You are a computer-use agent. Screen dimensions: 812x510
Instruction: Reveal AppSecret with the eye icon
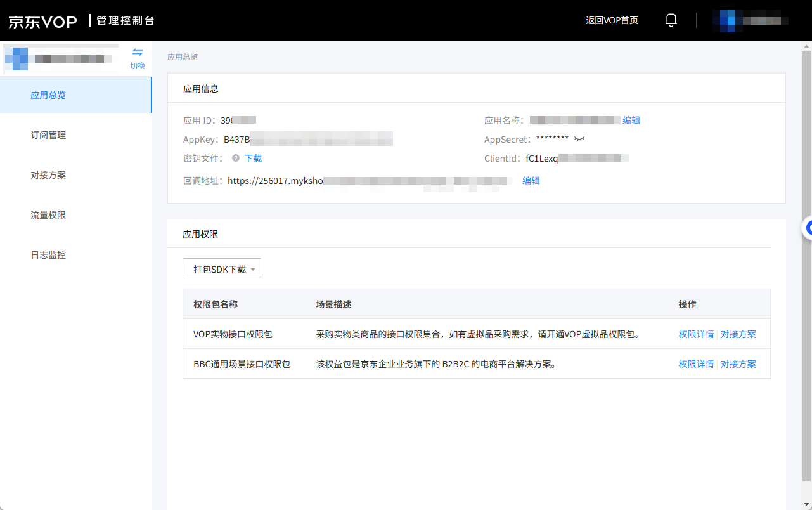[579, 139]
